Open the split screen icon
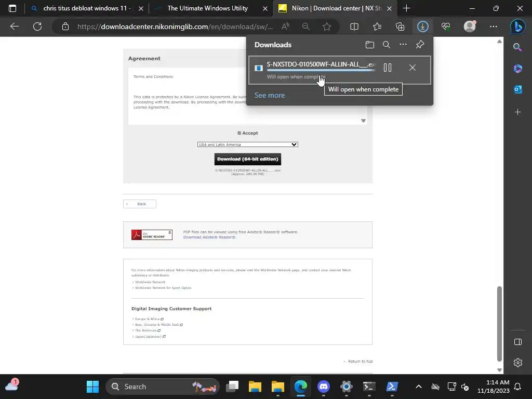 coord(354,26)
